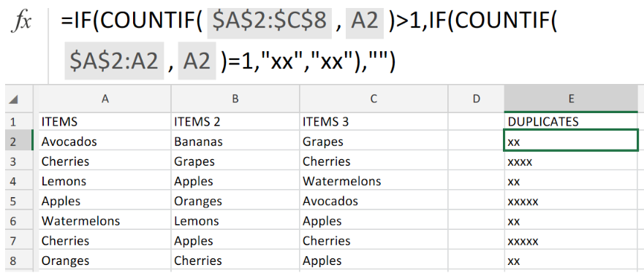Screen dimensions: 644x273
Task: Select column B header
Action: click(x=235, y=99)
